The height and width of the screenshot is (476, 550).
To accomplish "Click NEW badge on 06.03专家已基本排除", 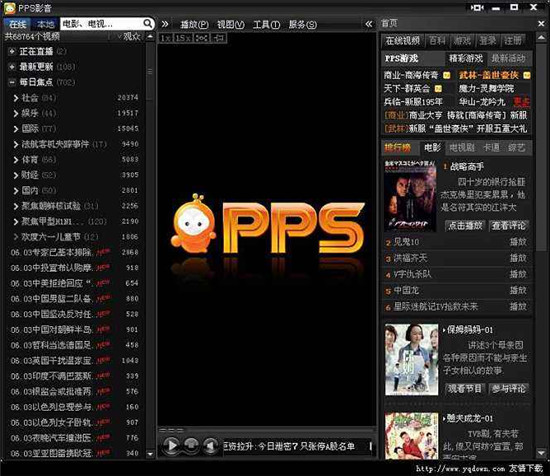I will pos(103,252).
